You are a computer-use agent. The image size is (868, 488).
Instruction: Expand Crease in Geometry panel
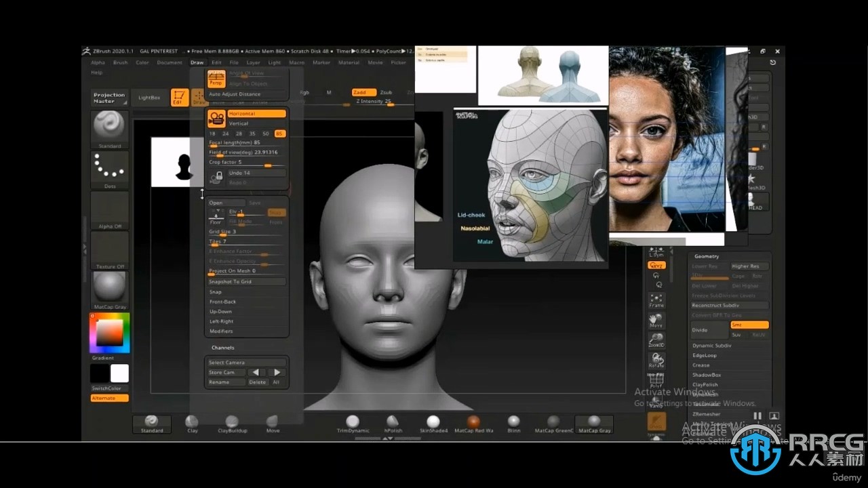pos(701,365)
